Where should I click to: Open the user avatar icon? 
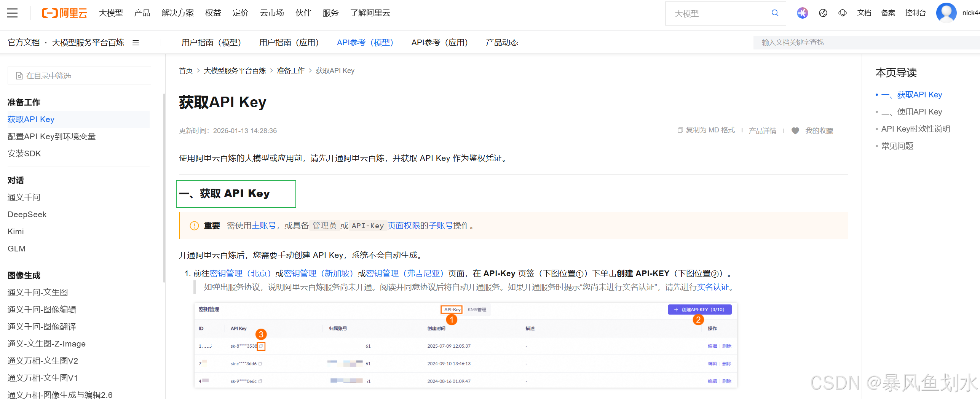946,13
